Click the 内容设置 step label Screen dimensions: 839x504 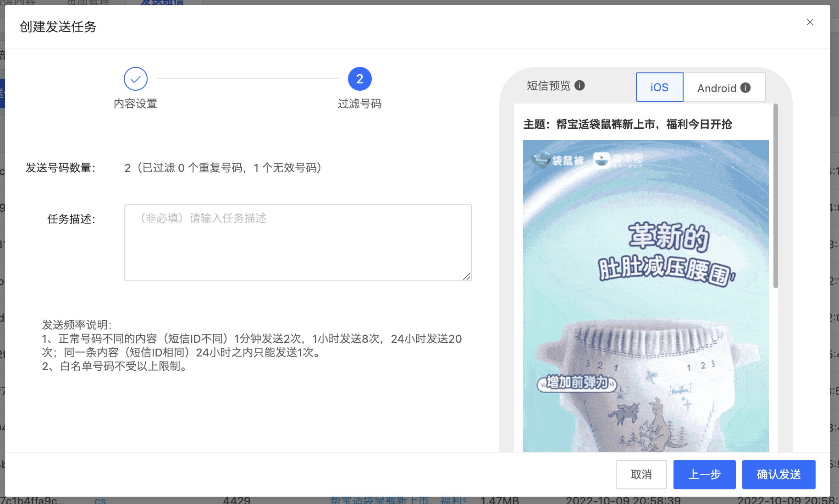[x=136, y=104]
